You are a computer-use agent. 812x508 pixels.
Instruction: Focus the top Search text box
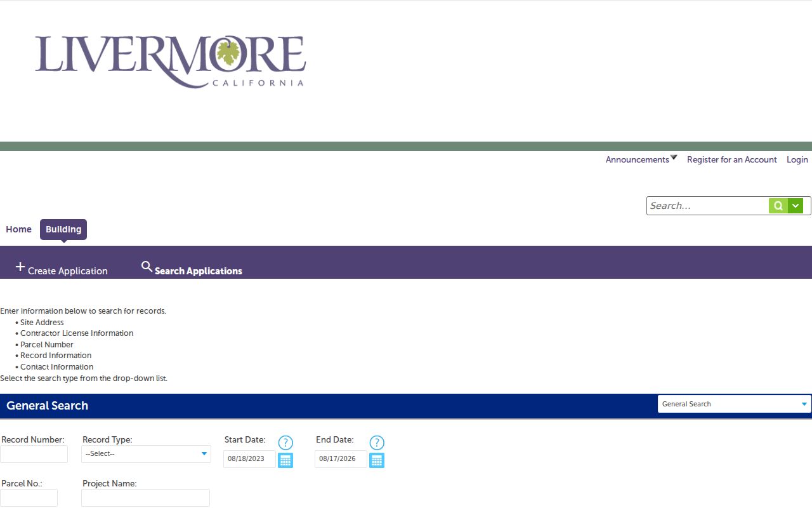pyautogui.click(x=707, y=206)
